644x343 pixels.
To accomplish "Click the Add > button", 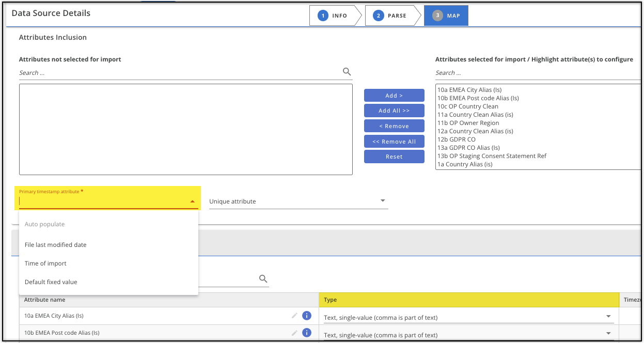I will pyautogui.click(x=394, y=96).
